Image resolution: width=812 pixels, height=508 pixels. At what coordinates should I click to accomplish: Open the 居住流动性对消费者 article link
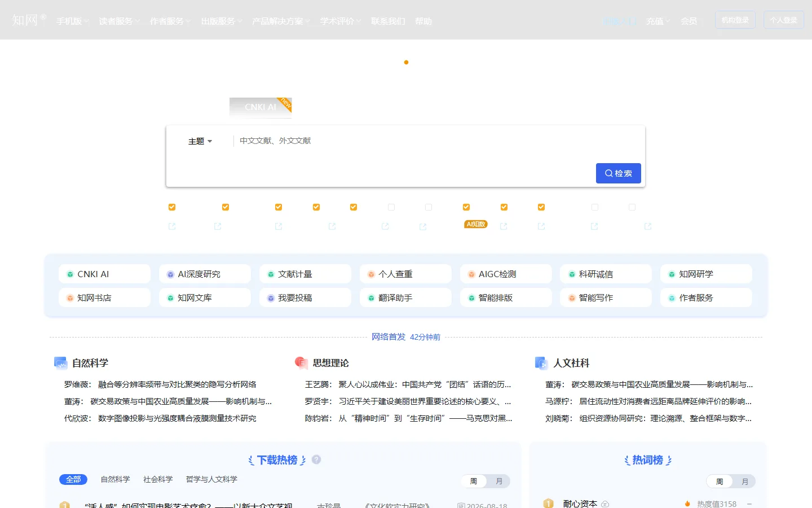pyautogui.click(x=665, y=401)
